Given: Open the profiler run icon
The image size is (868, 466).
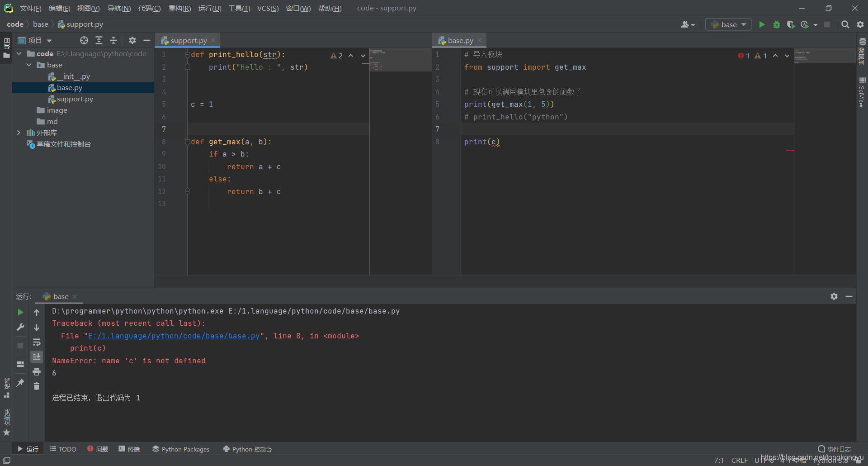Looking at the screenshot, I should (x=805, y=24).
